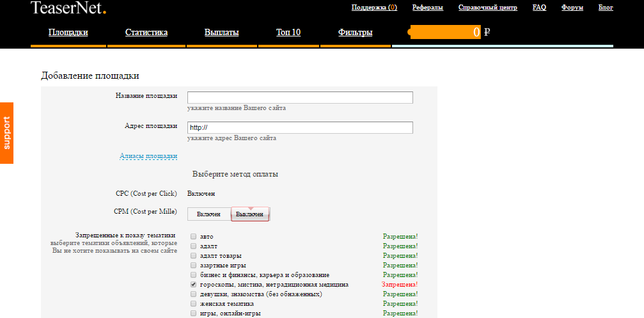Expand the Алиасы площадки link
The height and width of the screenshot is (318, 644).
(x=148, y=155)
